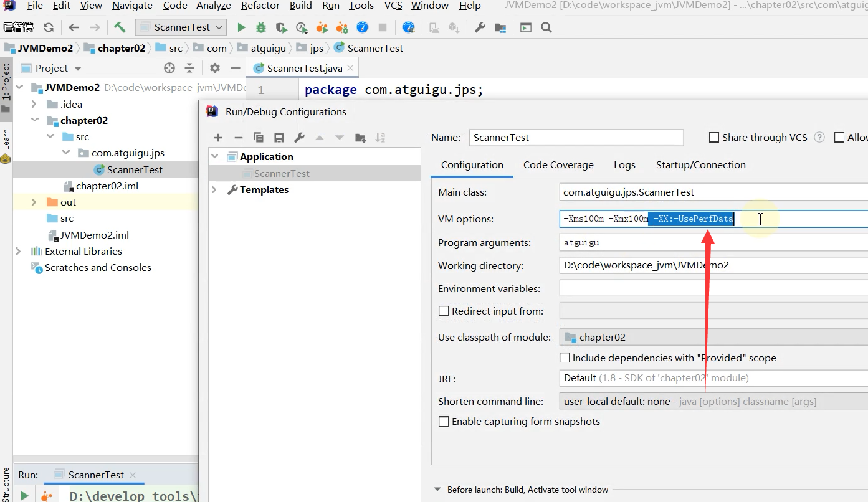Rerun using green arrow in Run panel
The height and width of the screenshot is (502, 868).
[24, 496]
